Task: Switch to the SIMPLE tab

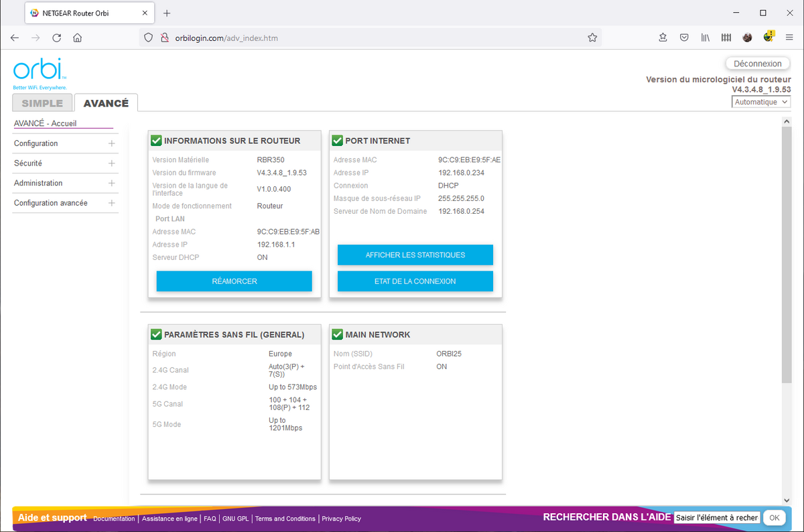Action: 42,103
